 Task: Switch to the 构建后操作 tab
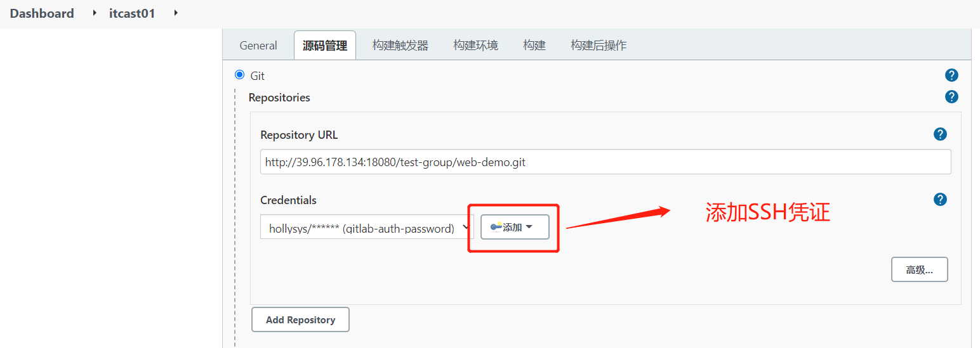point(599,46)
